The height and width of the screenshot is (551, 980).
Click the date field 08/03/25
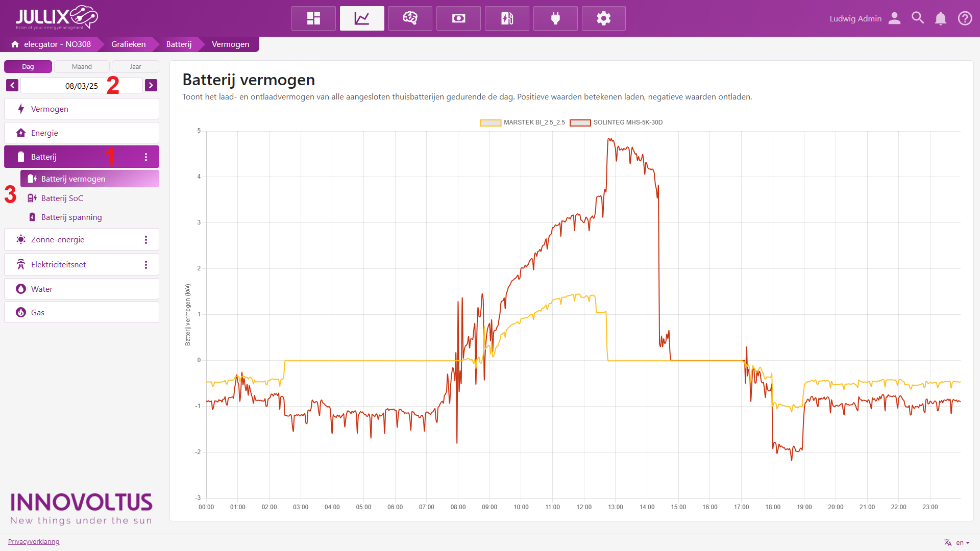(x=81, y=86)
